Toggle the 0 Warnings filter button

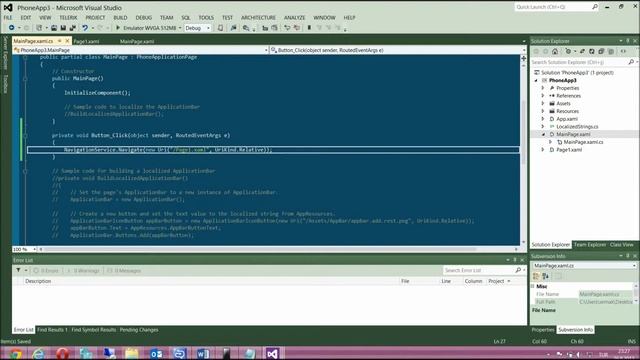coord(83,270)
